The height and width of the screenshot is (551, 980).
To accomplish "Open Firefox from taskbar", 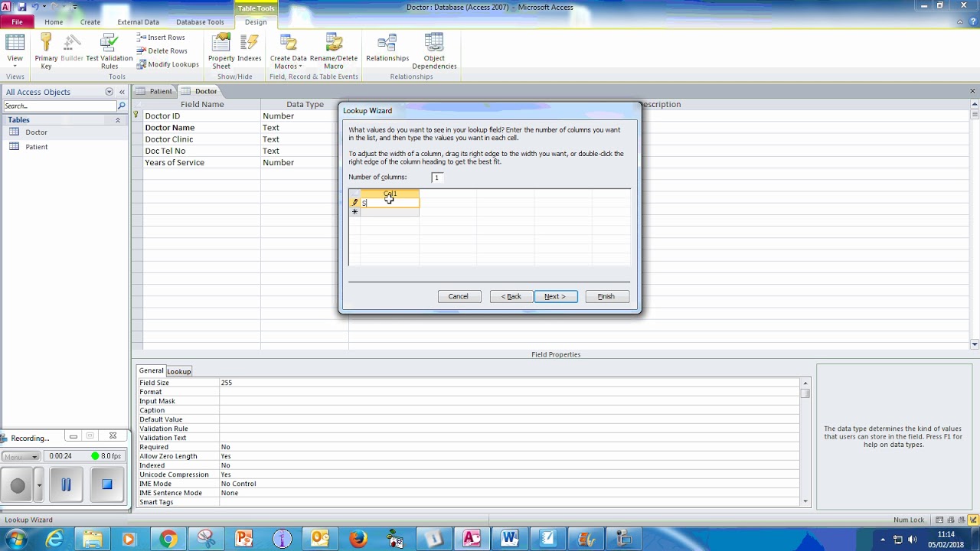I will point(358,539).
